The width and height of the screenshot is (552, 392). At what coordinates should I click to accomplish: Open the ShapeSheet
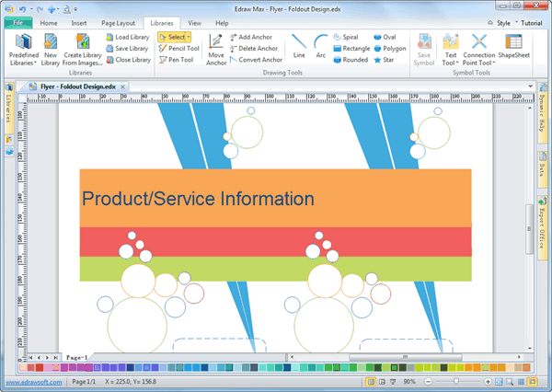click(514, 46)
